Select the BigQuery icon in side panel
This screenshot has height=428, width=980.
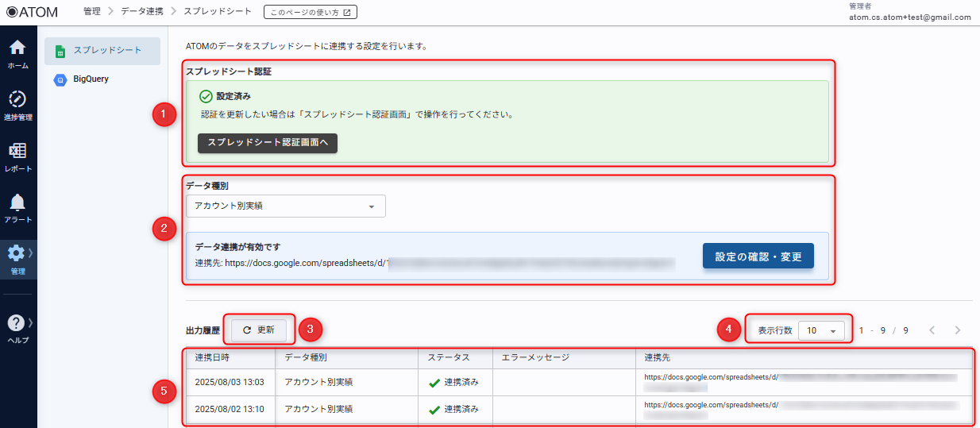tap(60, 79)
